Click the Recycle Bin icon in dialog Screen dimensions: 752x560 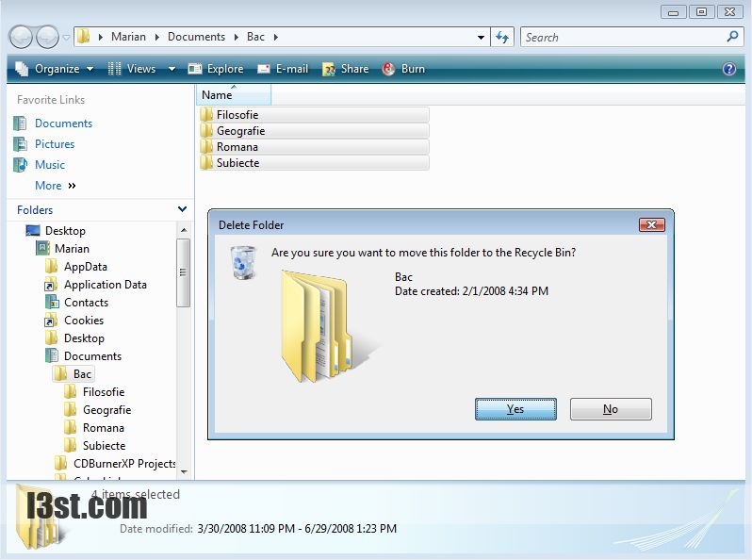click(x=243, y=262)
